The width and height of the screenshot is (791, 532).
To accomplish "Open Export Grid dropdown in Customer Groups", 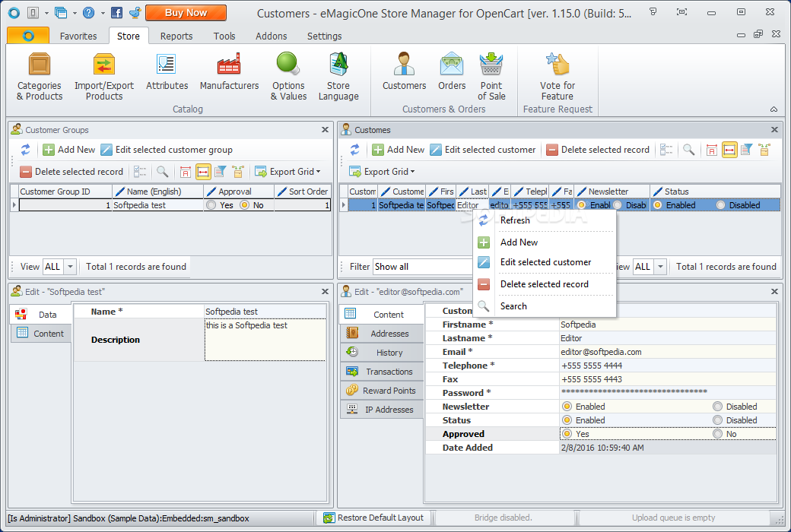I will tap(288, 172).
